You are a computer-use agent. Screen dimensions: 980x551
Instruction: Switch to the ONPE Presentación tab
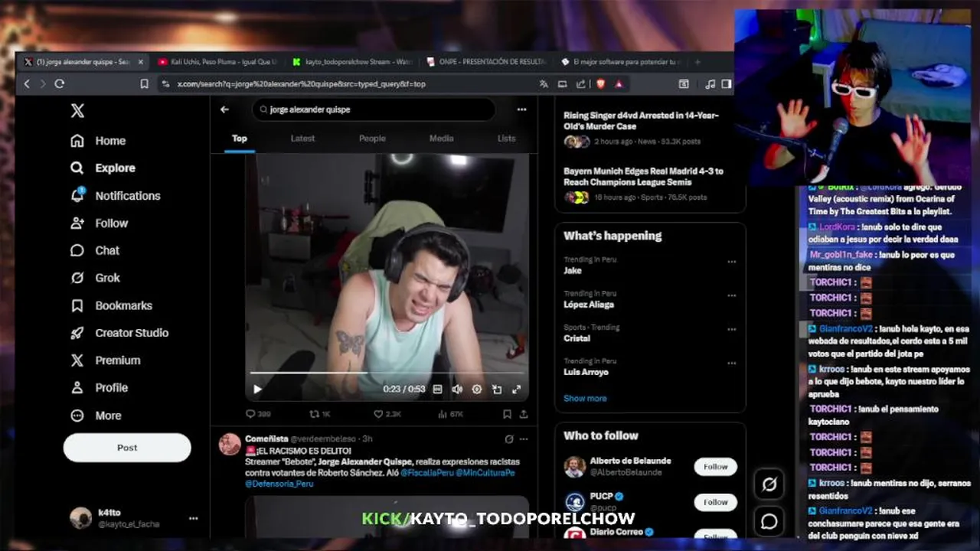[x=487, y=62]
